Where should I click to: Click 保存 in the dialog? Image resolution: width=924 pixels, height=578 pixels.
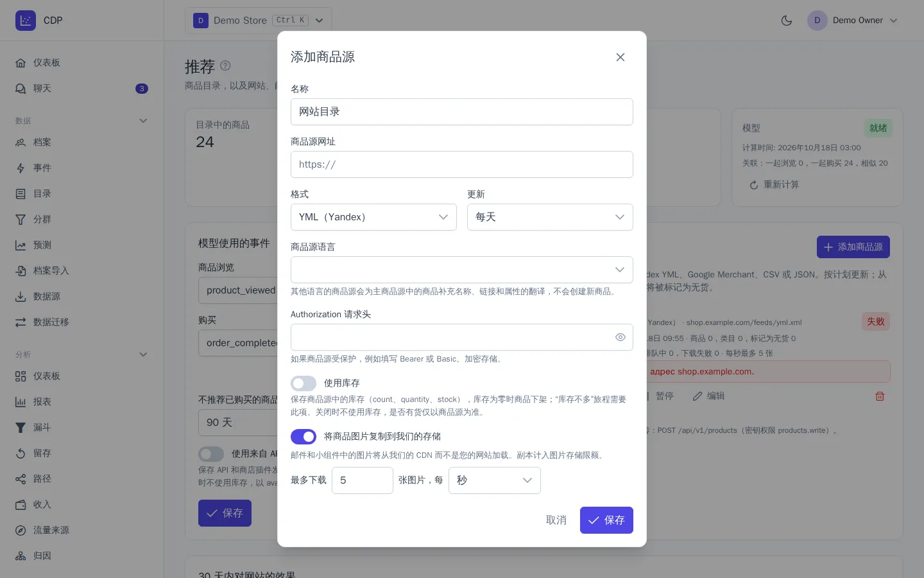click(606, 520)
